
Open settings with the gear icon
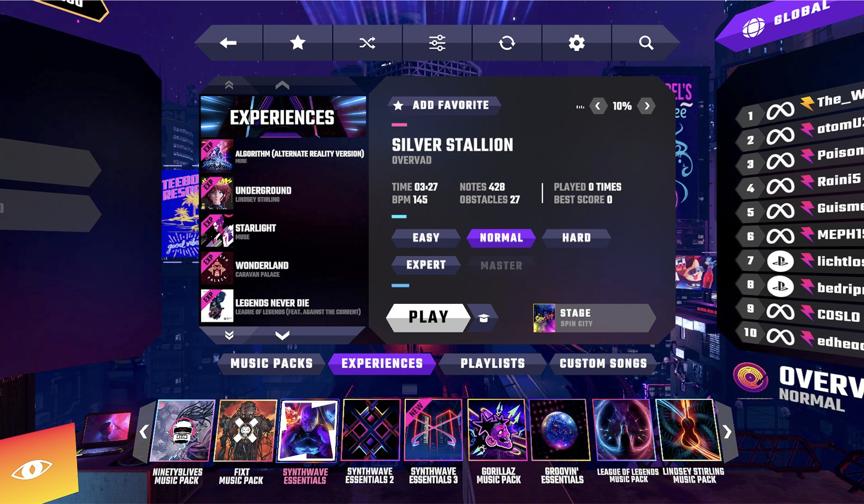pos(576,43)
